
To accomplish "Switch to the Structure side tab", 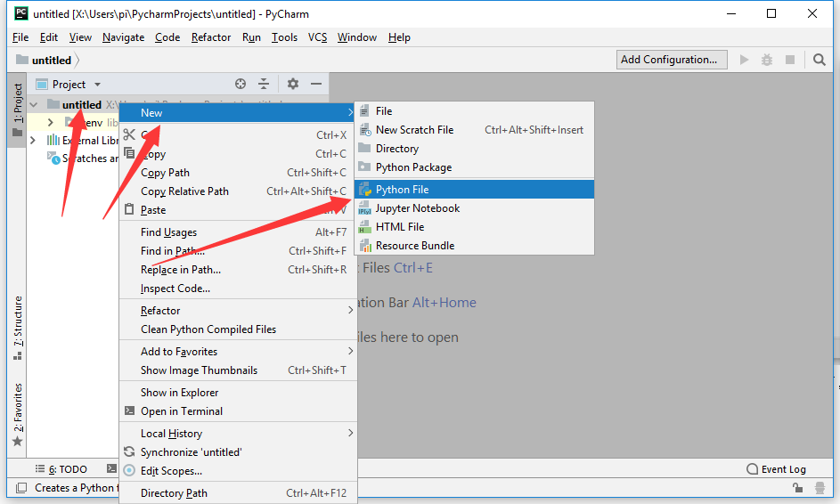I will coord(18,328).
